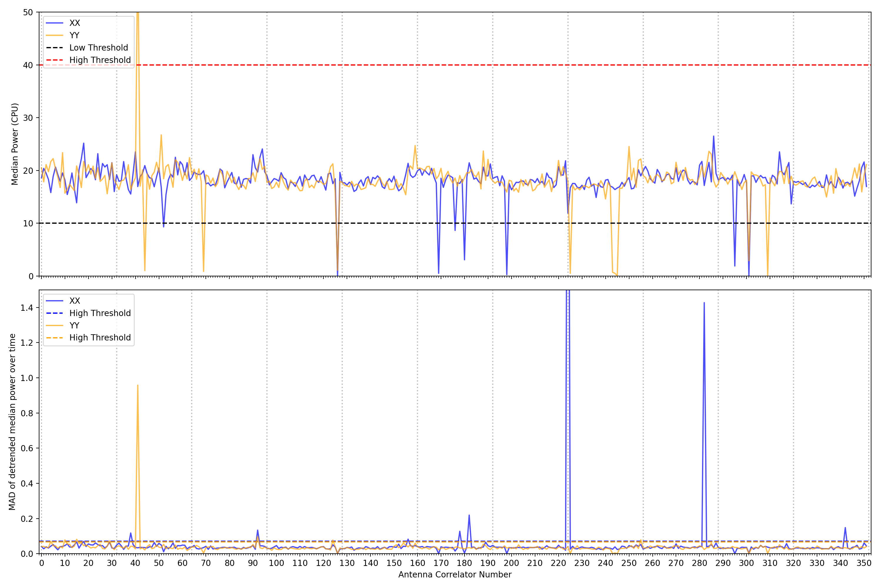
Task: Click the Antenna Correlator Number axis label
Action: tap(455, 574)
